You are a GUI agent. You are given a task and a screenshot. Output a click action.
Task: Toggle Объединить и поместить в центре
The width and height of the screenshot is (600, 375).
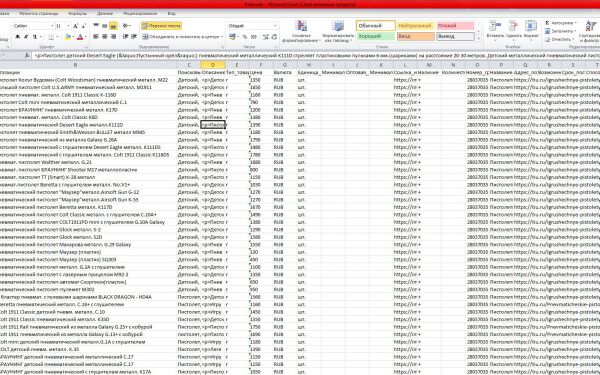click(x=180, y=37)
